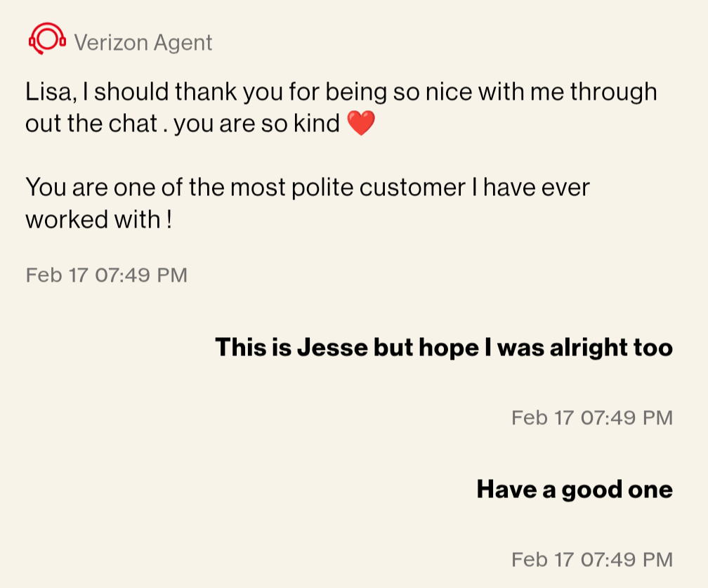This screenshot has width=708, height=588.
Task: Select the "worked with !" line
Action: pos(98,220)
